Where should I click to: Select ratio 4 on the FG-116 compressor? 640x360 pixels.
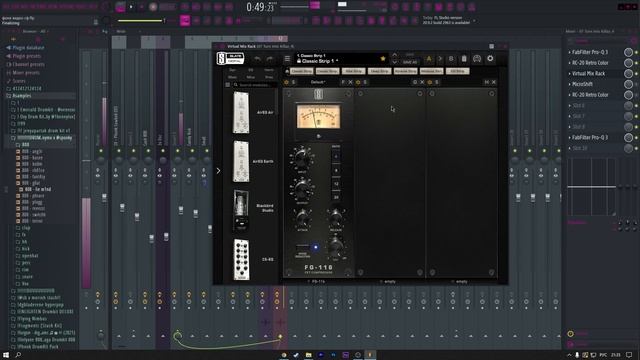click(x=336, y=156)
